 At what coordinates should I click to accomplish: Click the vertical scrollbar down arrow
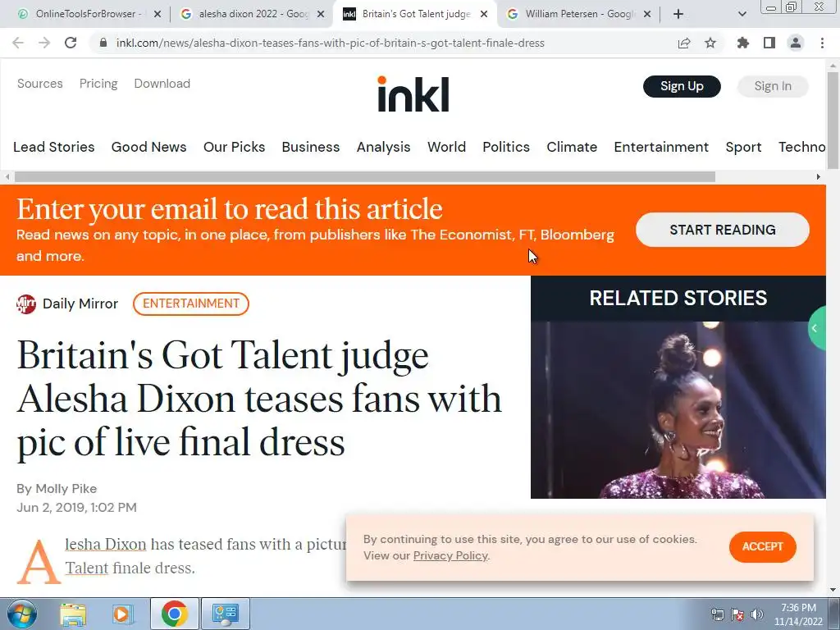(x=833, y=591)
